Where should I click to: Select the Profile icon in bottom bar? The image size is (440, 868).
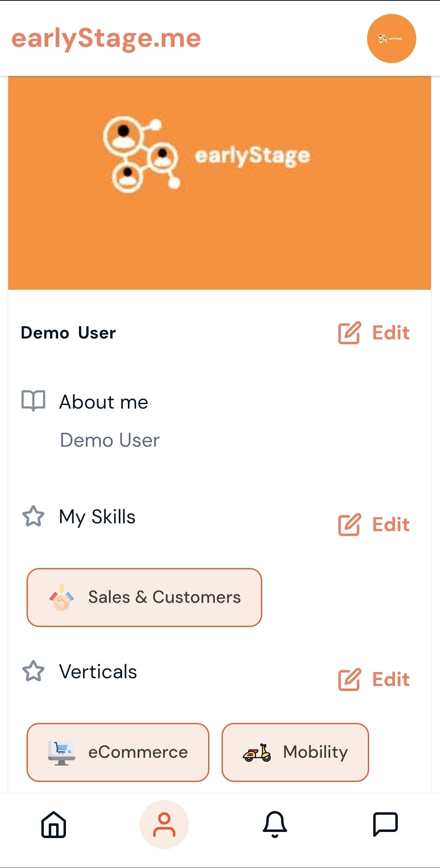[164, 824]
